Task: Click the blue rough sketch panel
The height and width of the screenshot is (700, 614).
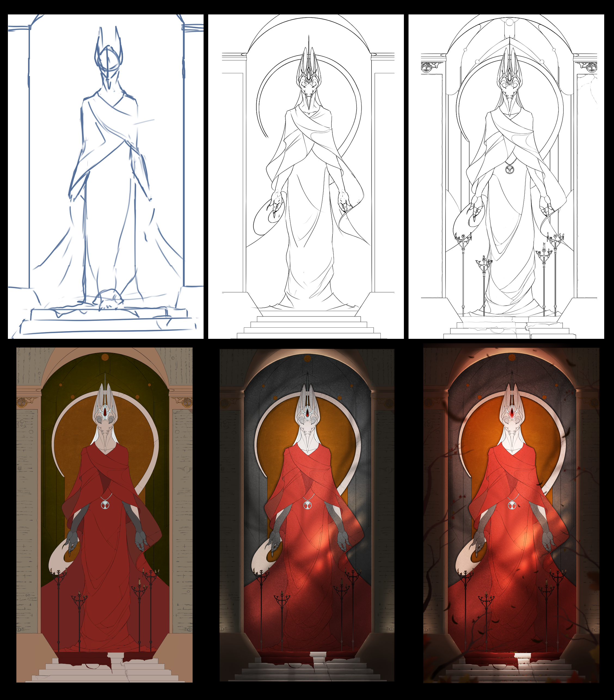Action: pyautogui.click(x=105, y=176)
